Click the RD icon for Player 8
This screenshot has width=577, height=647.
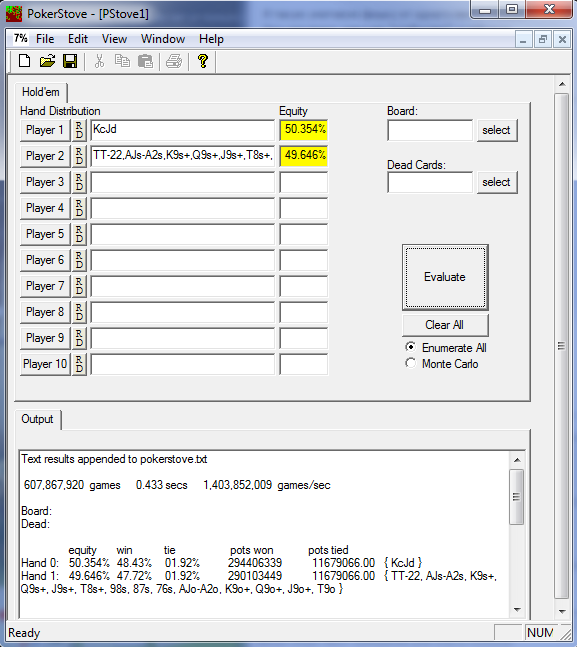(79, 312)
